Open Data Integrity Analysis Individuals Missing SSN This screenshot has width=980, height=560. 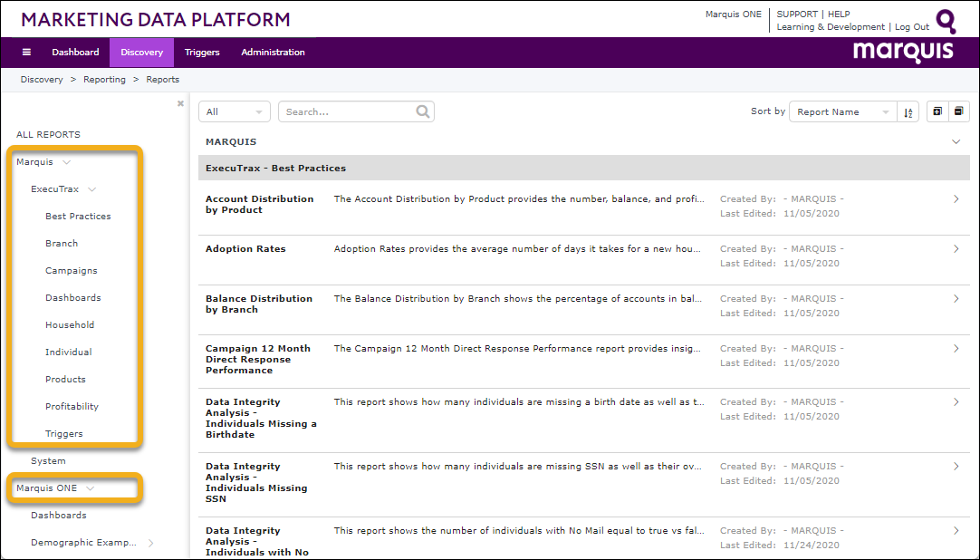[x=256, y=482]
